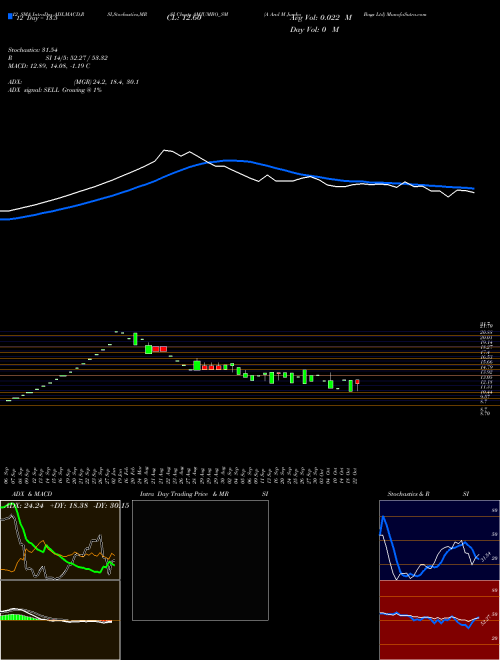Click the last red candlestick on the right
This screenshot has width=500, height=660.
point(357,382)
